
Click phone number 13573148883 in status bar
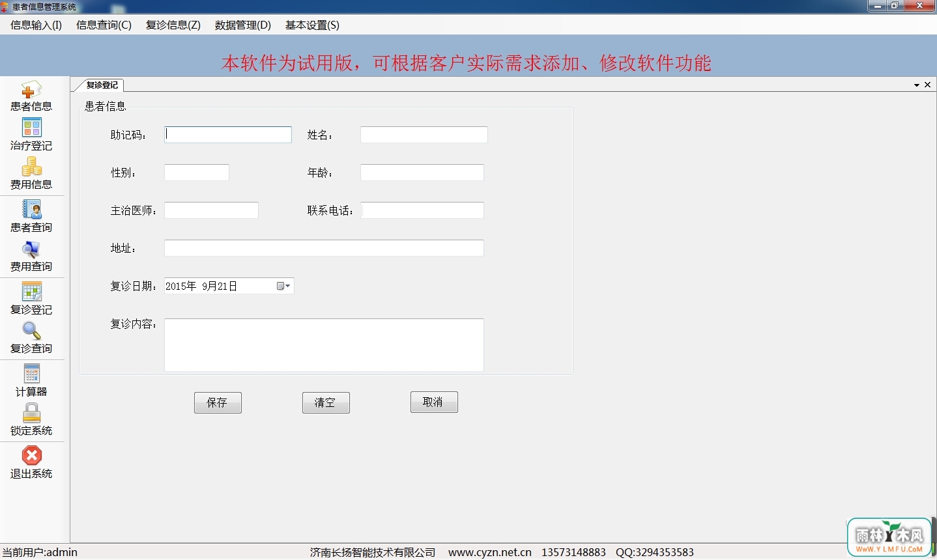(574, 552)
